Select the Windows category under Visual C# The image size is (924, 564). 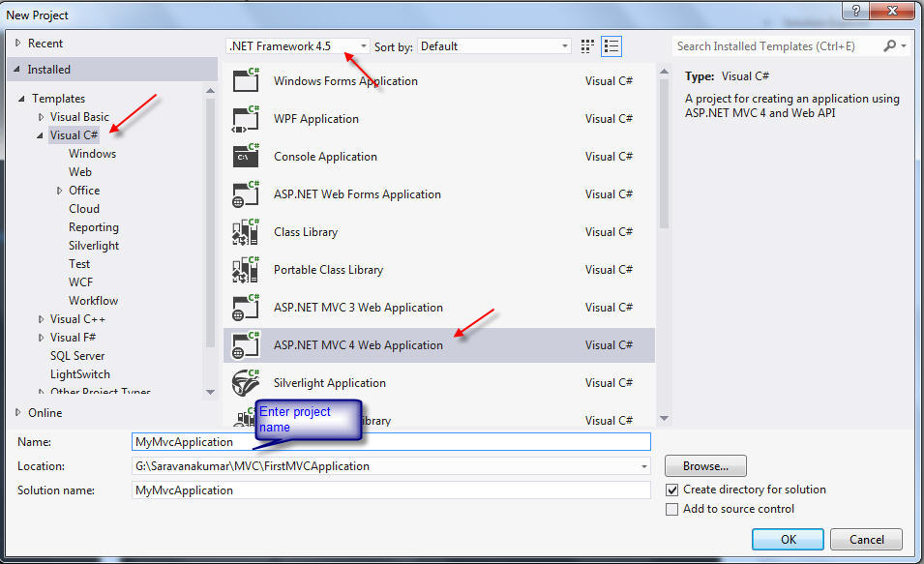92,153
